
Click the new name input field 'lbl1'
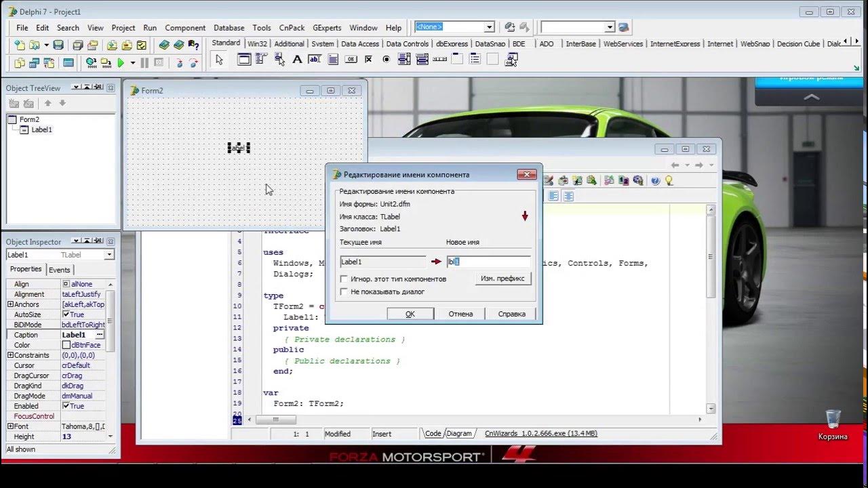coord(488,262)
